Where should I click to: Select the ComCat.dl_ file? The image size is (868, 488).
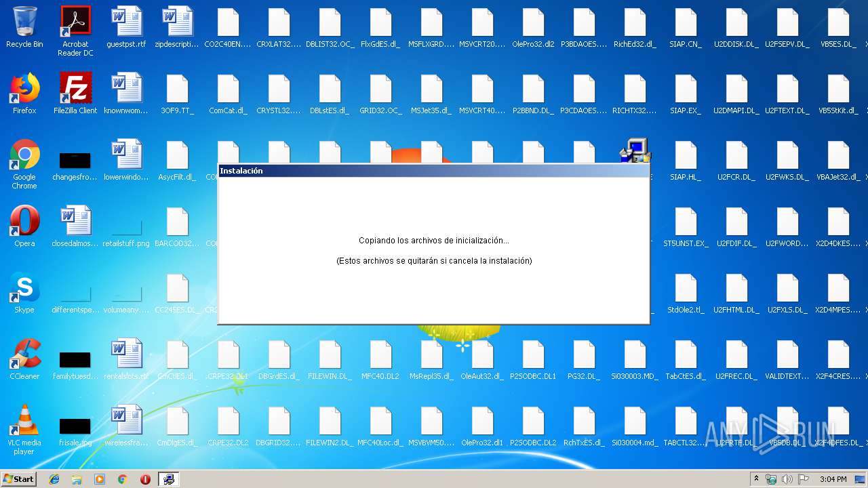coord(228,94)
